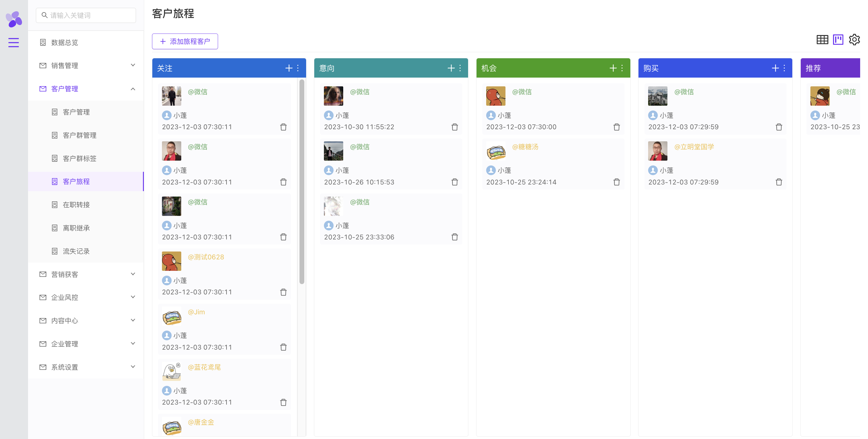Viewport: 868px width, 439px height.
Task: Click keyword search input field
Action: point(86,15)
